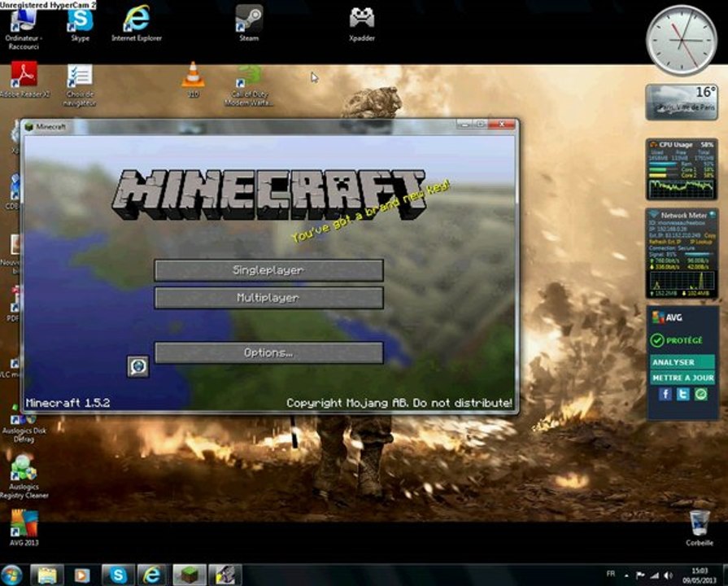Open the volume speaker tray icon
This screenshot has width=728, height=586.
click(x=668, y=575)
